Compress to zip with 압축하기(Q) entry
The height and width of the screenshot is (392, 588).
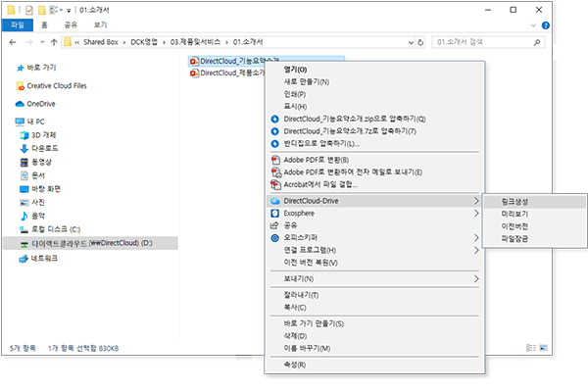[x=375, y=119]
